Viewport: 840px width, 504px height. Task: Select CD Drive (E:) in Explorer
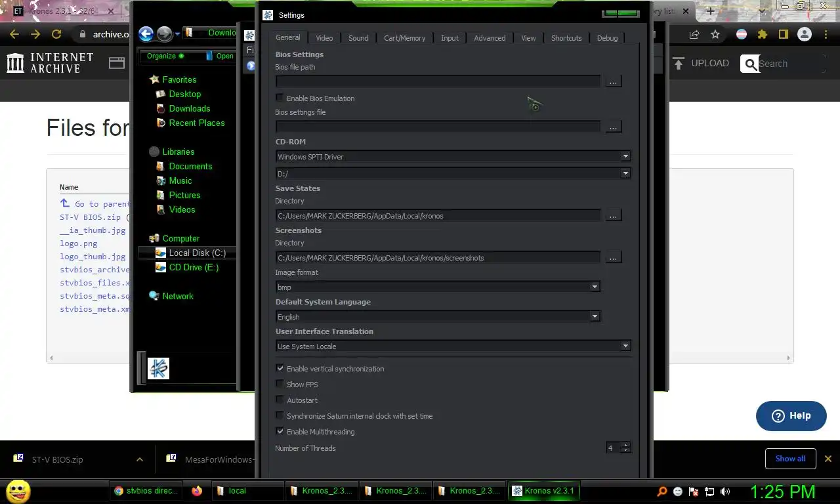click(x=187, y=267)
